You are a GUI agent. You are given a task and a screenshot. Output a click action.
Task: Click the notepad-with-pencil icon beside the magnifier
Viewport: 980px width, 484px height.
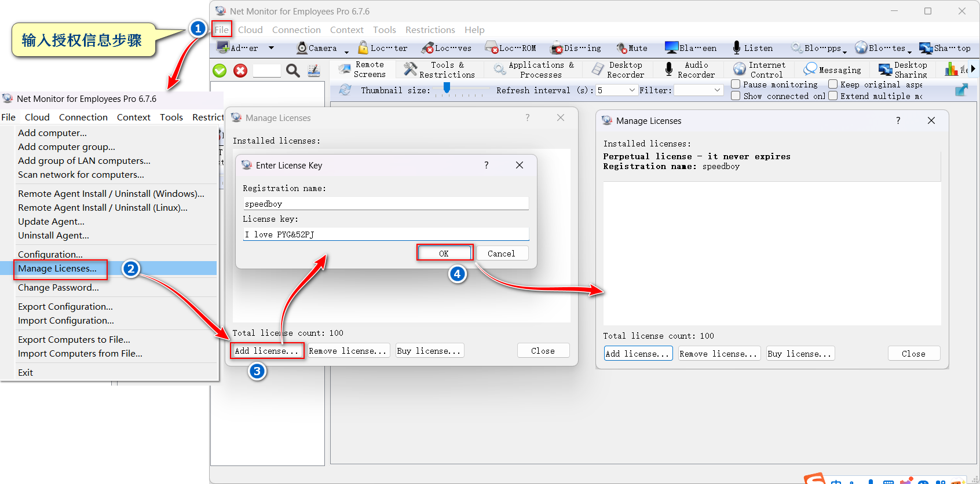tap(314, 71)
